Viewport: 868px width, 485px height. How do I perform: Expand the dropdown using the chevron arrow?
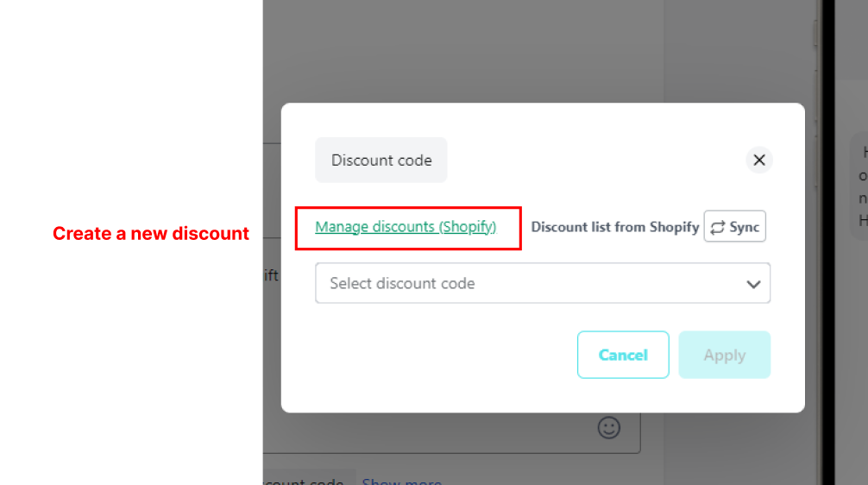753,284
